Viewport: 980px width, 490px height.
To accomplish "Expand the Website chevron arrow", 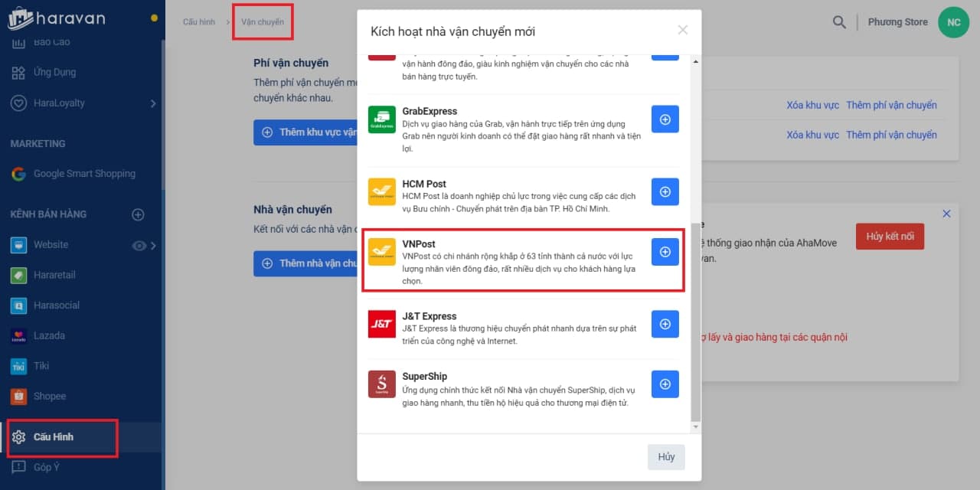I will point(153,245).
